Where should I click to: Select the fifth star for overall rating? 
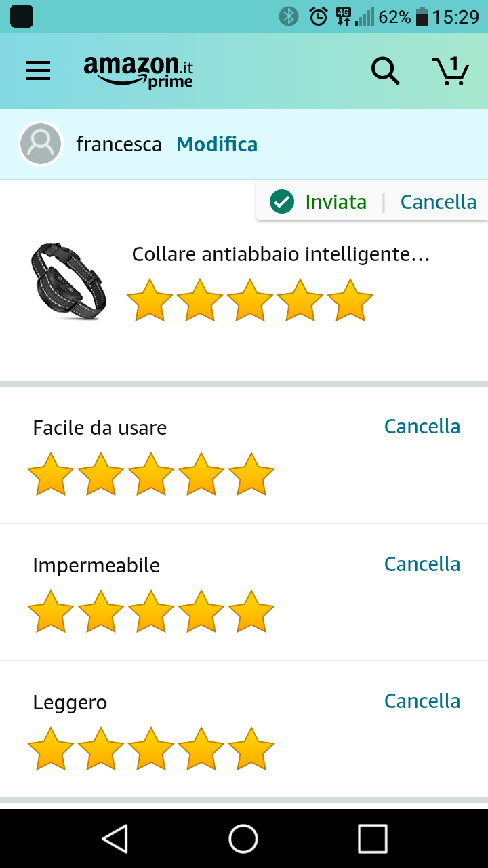[x=350, y=300]
